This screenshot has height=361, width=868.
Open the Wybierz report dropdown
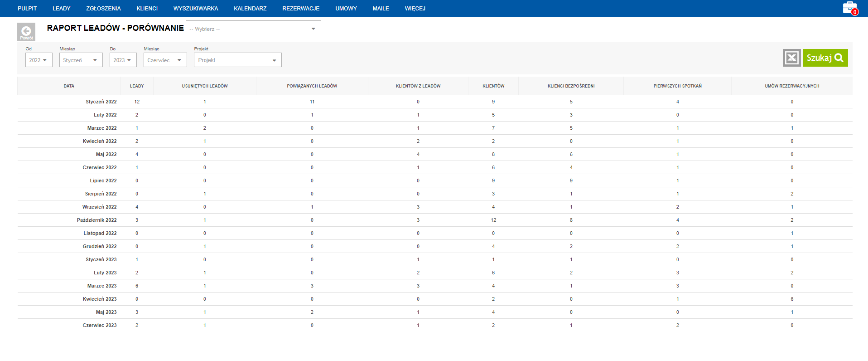coord(253,29)
